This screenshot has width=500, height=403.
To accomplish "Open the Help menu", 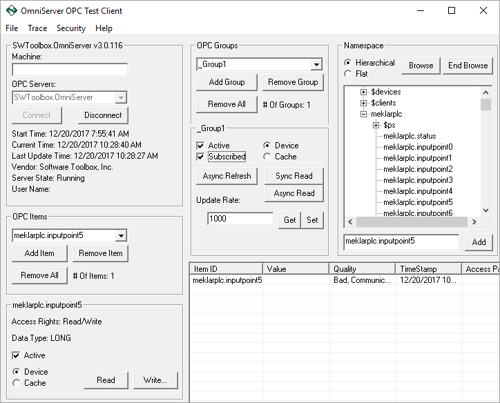I will (104, 28).
